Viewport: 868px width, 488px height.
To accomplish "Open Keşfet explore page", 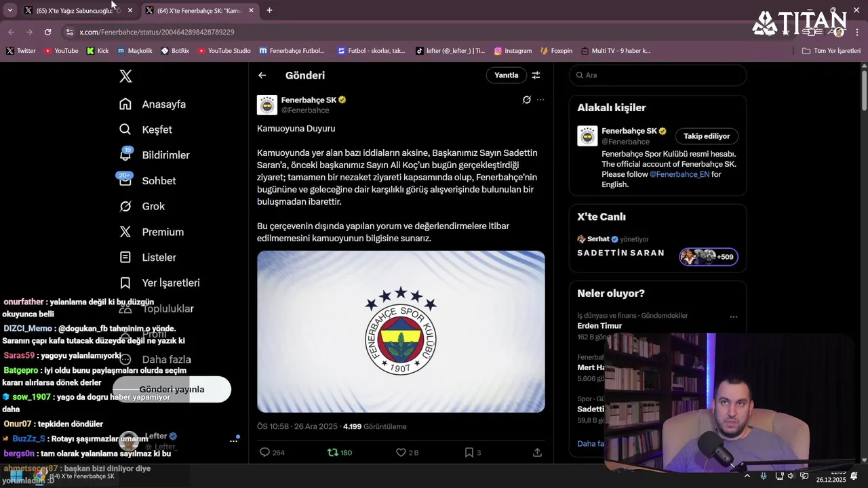I will pos(146,129).
